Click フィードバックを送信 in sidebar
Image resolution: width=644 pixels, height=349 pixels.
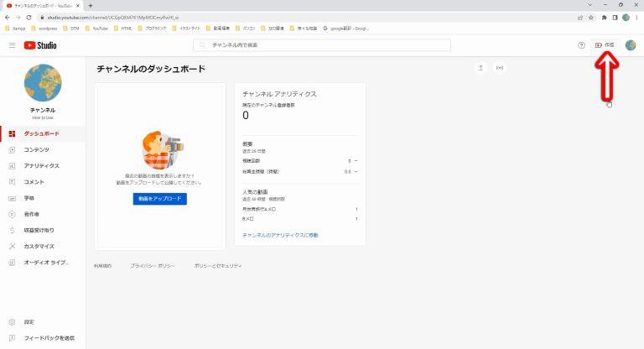(x=48, y=337)
